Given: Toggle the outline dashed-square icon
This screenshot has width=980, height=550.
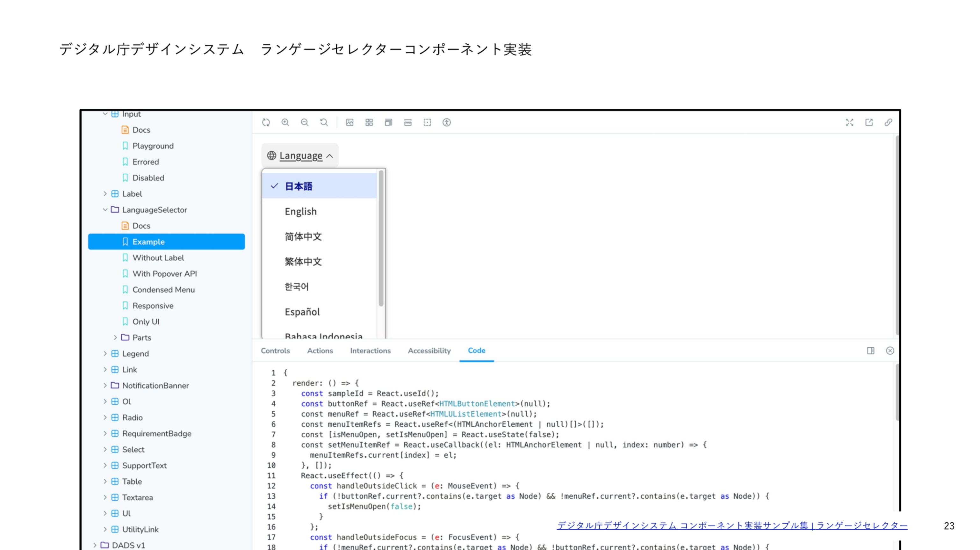Looking at the screenshot, I should coord(427,123).
